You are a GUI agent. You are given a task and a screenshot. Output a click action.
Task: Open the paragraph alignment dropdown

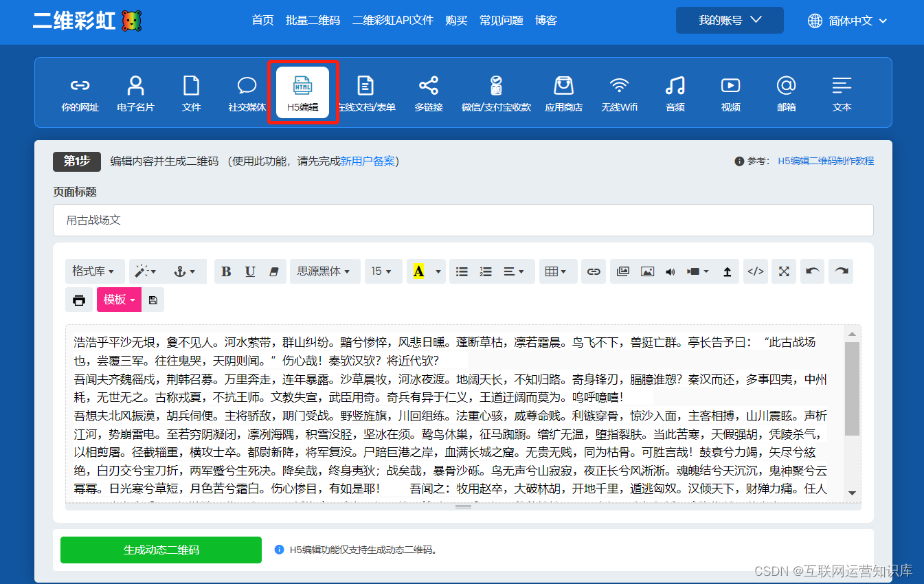pos(514,271)
